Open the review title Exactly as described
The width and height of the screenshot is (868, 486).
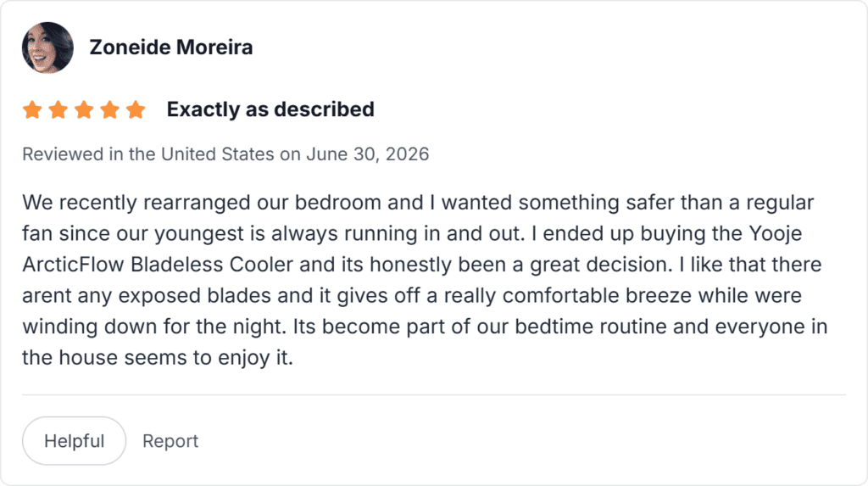270,109
